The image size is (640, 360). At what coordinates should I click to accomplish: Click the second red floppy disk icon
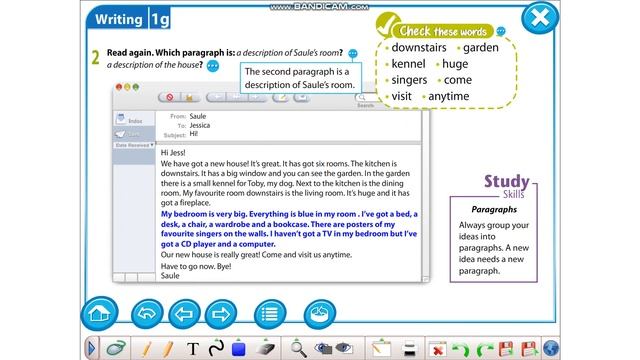(529, 349)
